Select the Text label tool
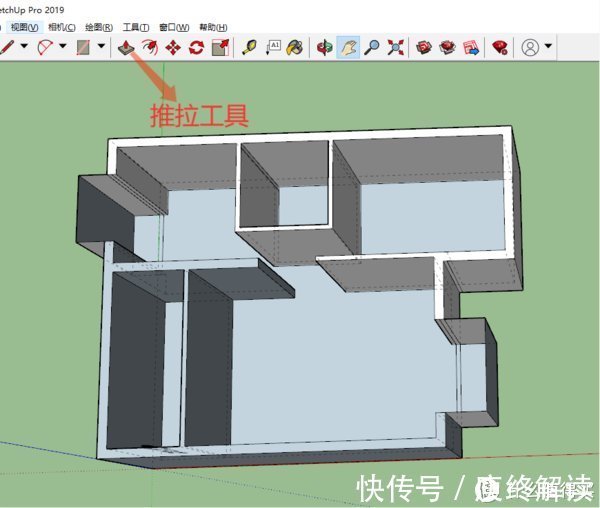The height and width of the screenshot is (508, 600). [273, 48]
